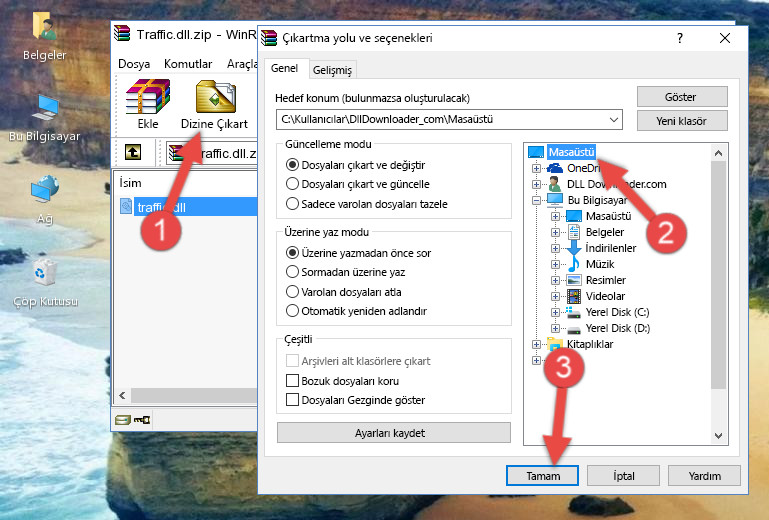Click the key password icon in status bar
769x520 pixels.
[x=142, y=420]
